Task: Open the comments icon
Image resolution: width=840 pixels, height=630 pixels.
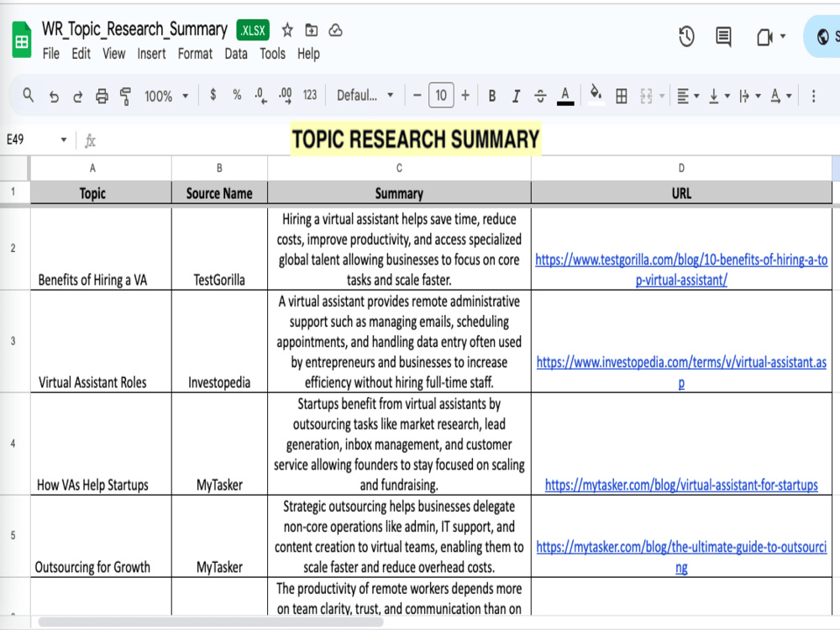Action: pyautogui.click(x=723, y=36)
